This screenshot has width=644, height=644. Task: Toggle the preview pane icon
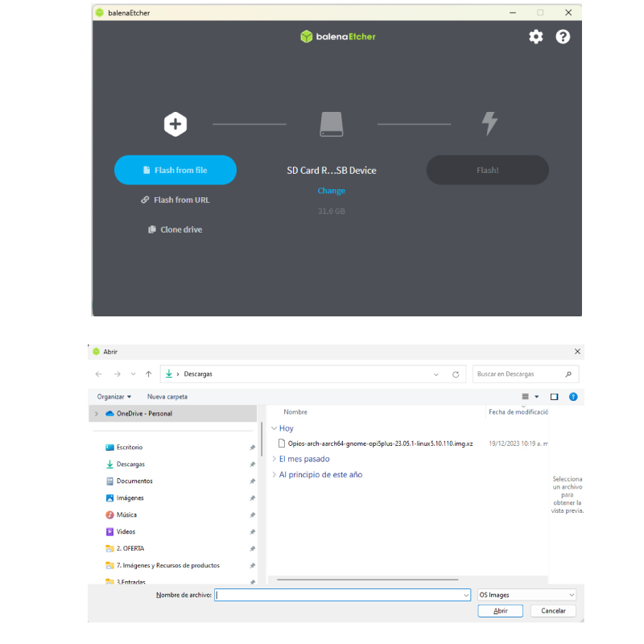pyautogui.click(x=554, y=397)
